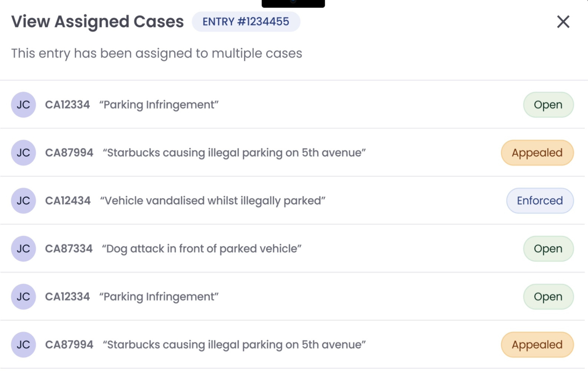The height and width of the screenshot is (379, 588).
Task: Click the JC avatar for case CA12334
Action: tap(23, 105)
